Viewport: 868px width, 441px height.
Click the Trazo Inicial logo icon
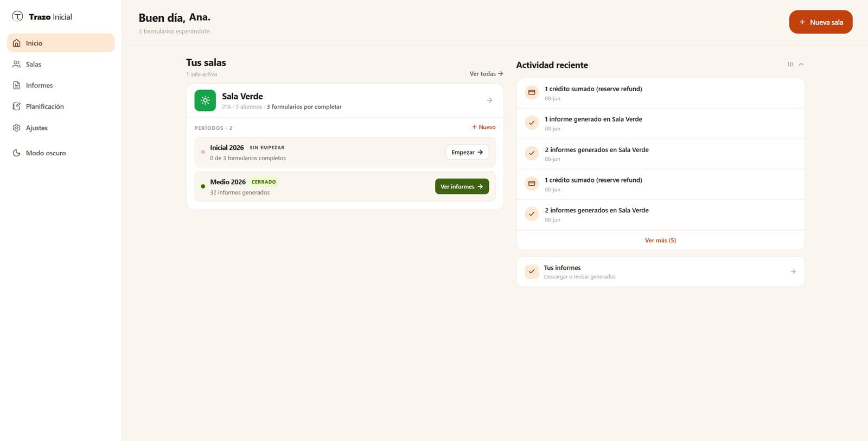[17, 16]
